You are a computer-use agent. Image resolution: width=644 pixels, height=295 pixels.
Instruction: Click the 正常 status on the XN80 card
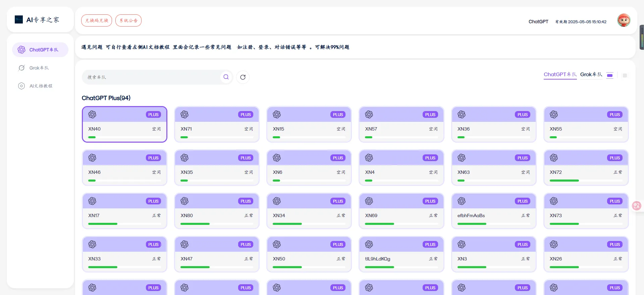249,215
